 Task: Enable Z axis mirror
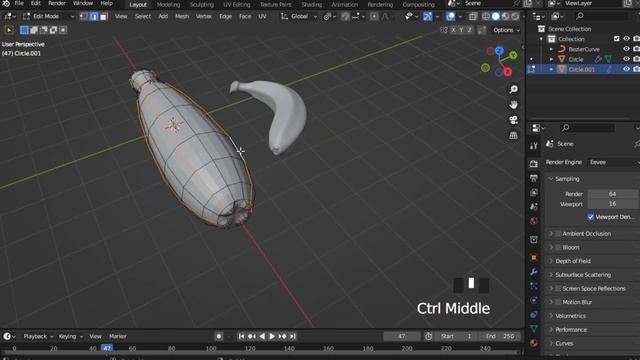click(x=469, y=30)
